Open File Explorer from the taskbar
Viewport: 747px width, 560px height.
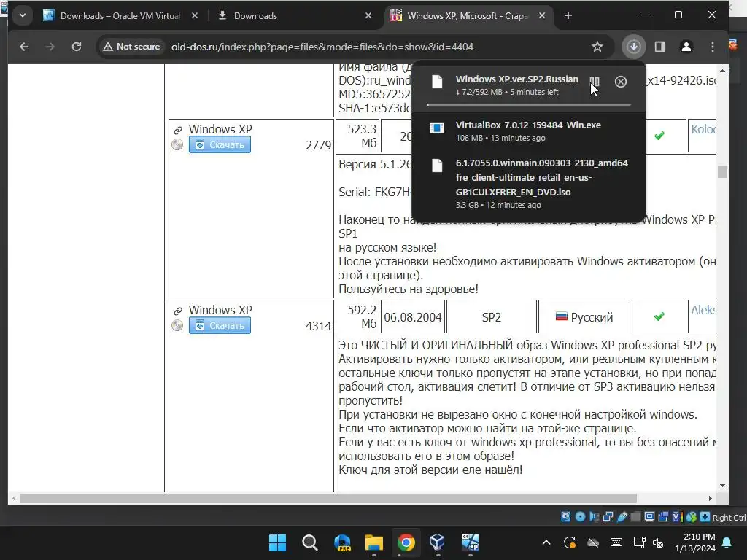coord(374,542)
